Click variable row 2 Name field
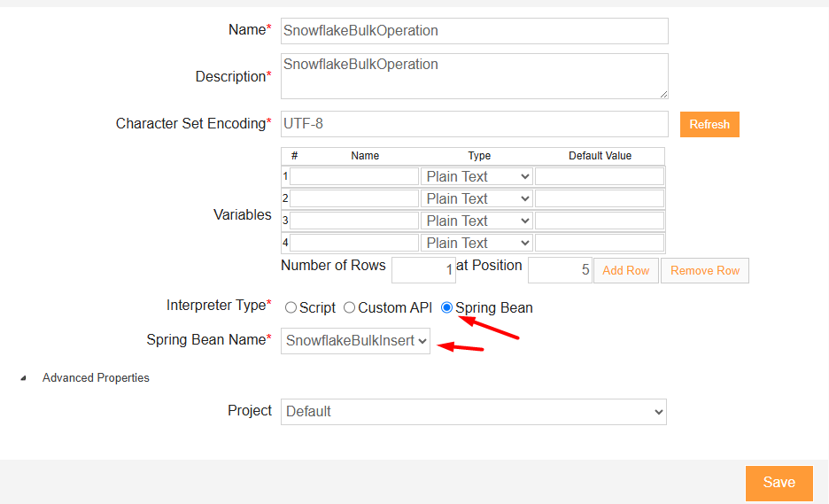Screen dimensions: 829x504 pyautogui.click(x=354, y=198)
